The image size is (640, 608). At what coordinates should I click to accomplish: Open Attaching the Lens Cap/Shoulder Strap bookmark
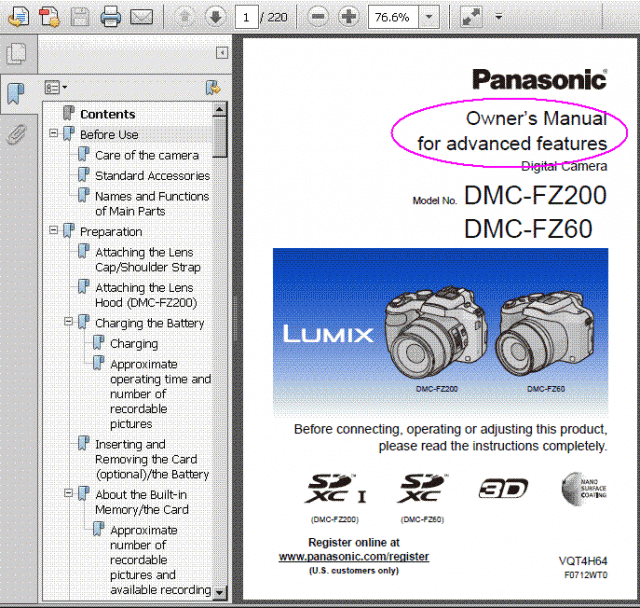pos(148,260)
